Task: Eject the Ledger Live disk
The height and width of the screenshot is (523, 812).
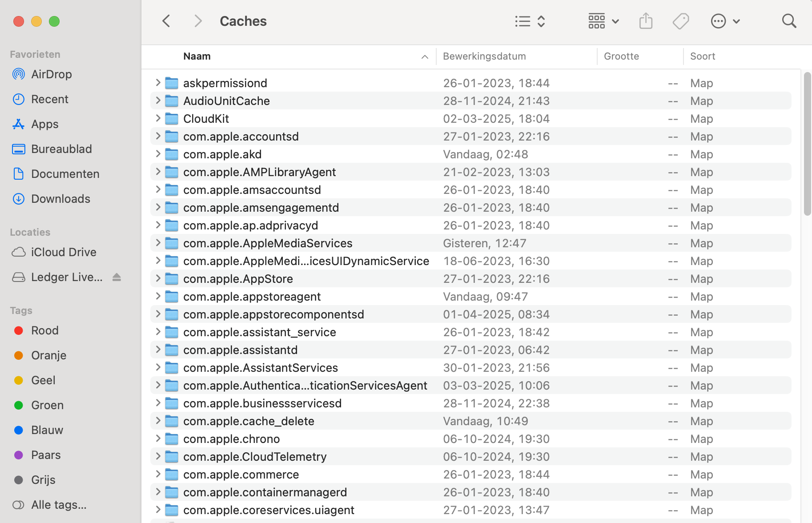Action: [117, 277]
